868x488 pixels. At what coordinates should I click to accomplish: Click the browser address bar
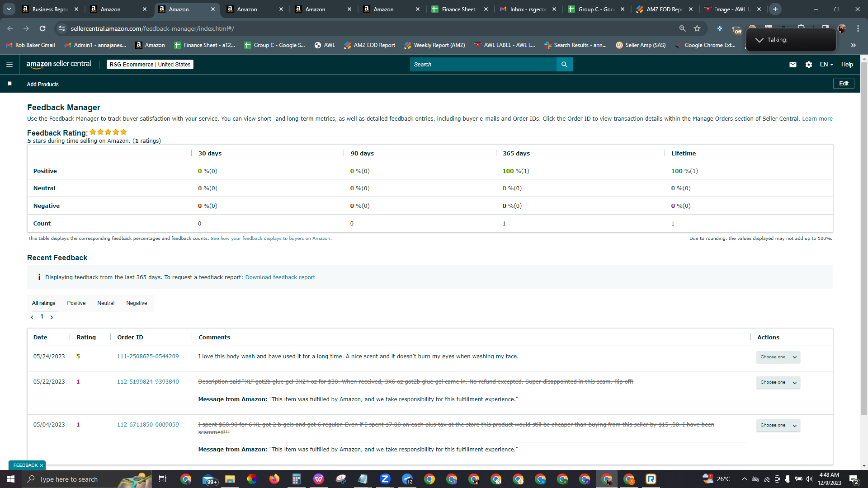371,28
